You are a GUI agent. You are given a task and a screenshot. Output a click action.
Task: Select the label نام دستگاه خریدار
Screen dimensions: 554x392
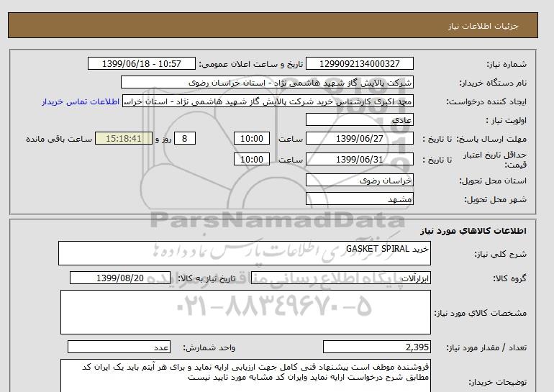click(x=493, y=83)
